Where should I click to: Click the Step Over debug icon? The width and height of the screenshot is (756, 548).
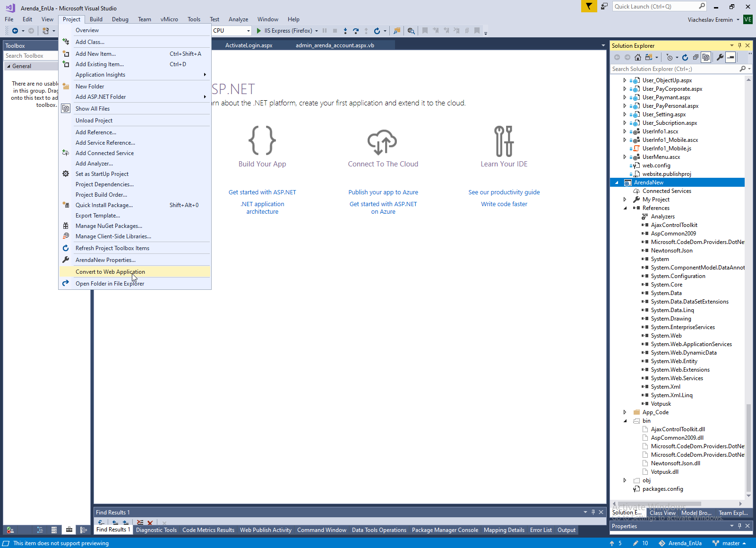pos(356,31)
